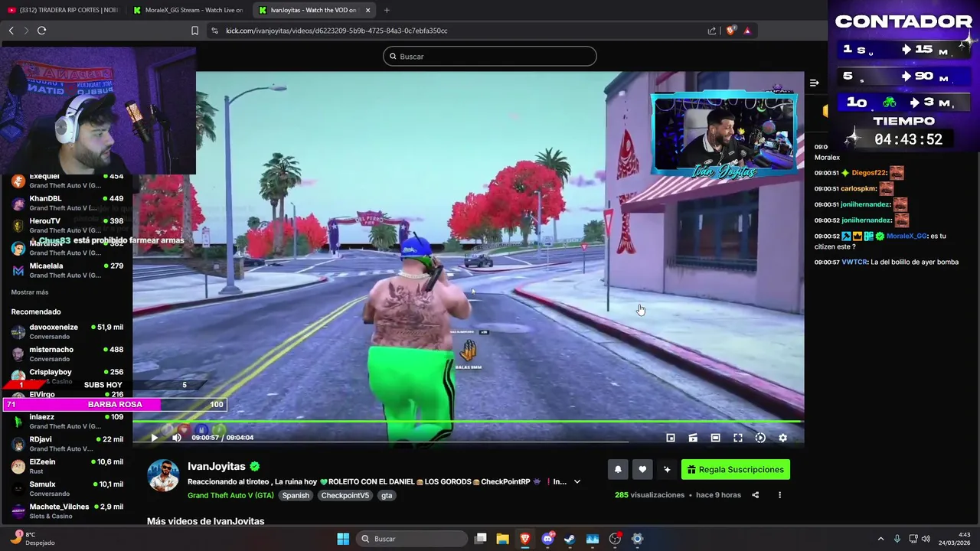Switch to the MoraleX_GG Stream tab

click(188, 10)
